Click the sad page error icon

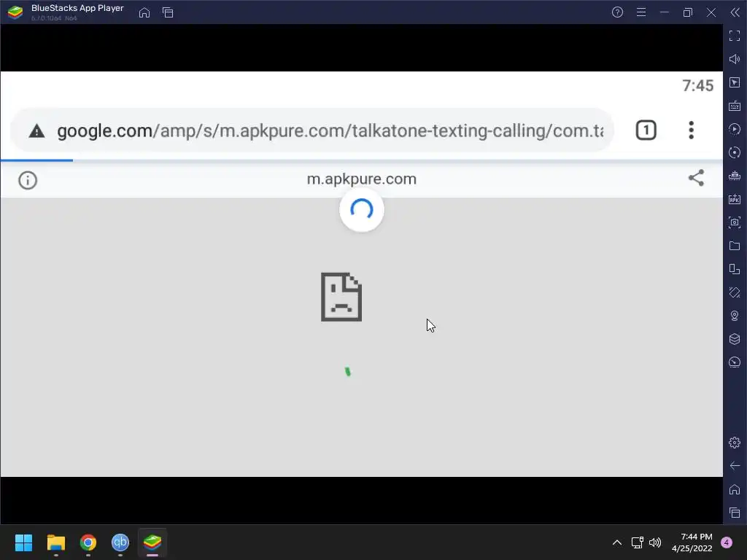[x=341, y=297]
